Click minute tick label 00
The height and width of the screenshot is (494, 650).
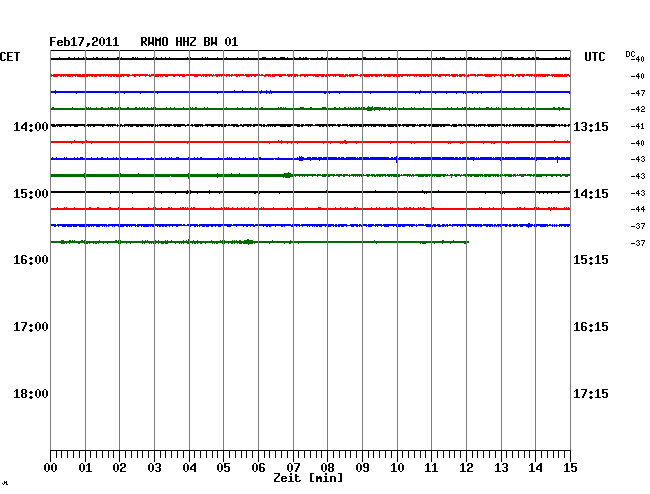(x=51, y=468)
